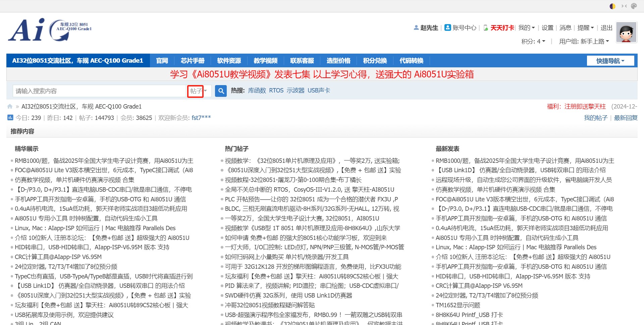Click hot search term RTOS
Screen dimensions: 644x325
(276, 90)
